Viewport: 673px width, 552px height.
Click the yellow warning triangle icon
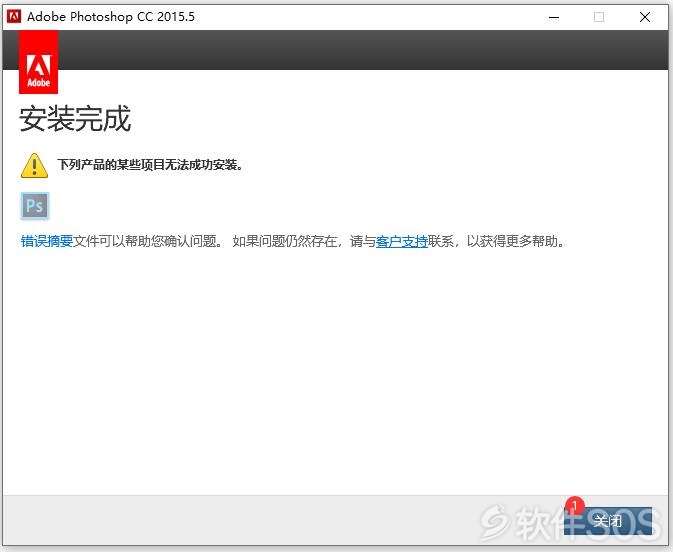click(x=34, y=166)
